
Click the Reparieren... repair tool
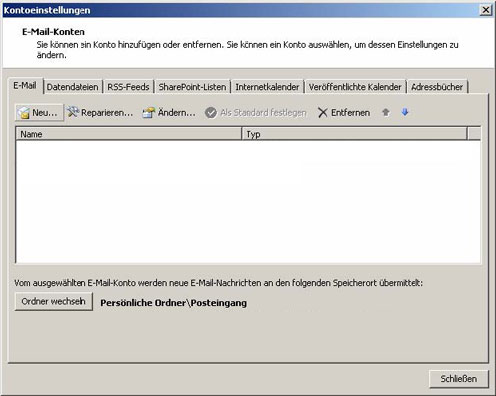tap(100, 113)
